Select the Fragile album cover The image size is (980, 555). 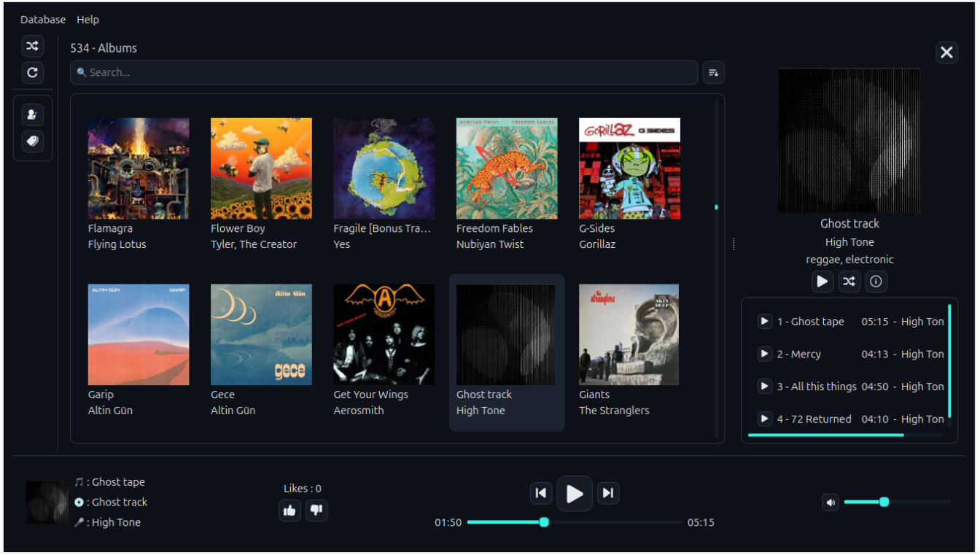(x=384, y=168)
